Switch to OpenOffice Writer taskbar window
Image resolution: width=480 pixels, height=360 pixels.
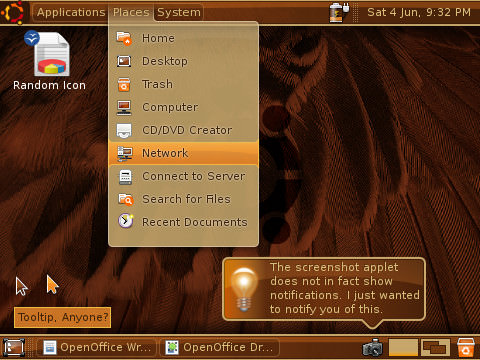97,347
